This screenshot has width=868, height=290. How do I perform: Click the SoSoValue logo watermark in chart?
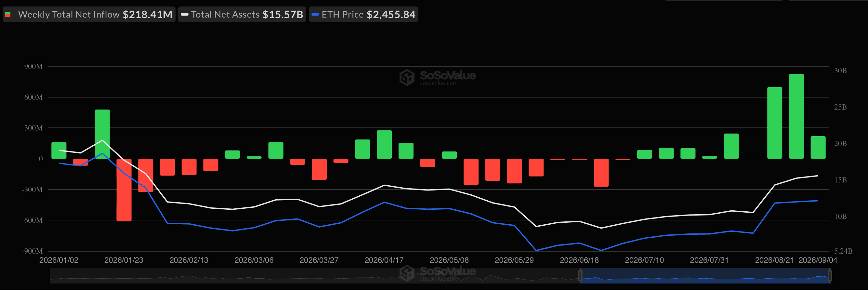tap(437, 77)
